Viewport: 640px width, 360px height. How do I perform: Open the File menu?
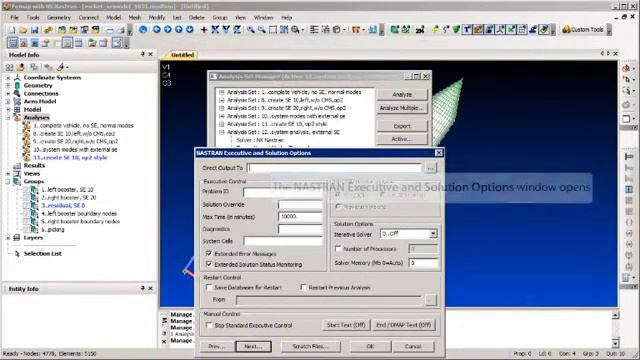pos(14,18)
